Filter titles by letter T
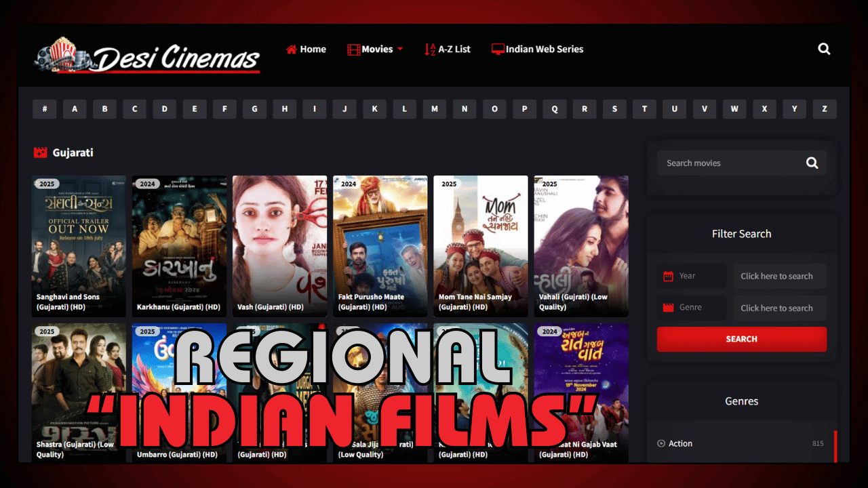Screen dimensions: 868x488 tap(644, 109)
